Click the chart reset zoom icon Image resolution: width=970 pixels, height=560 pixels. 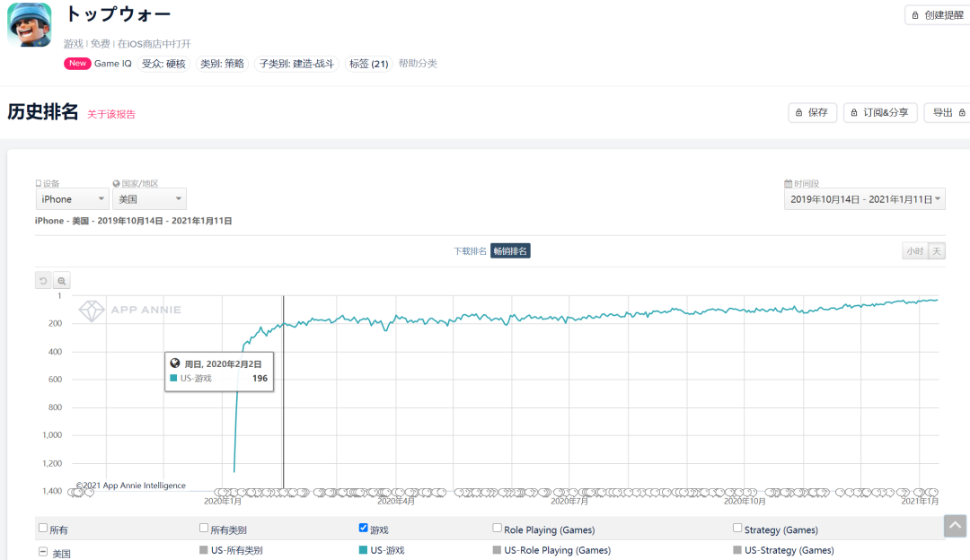(x=43, y=280)
